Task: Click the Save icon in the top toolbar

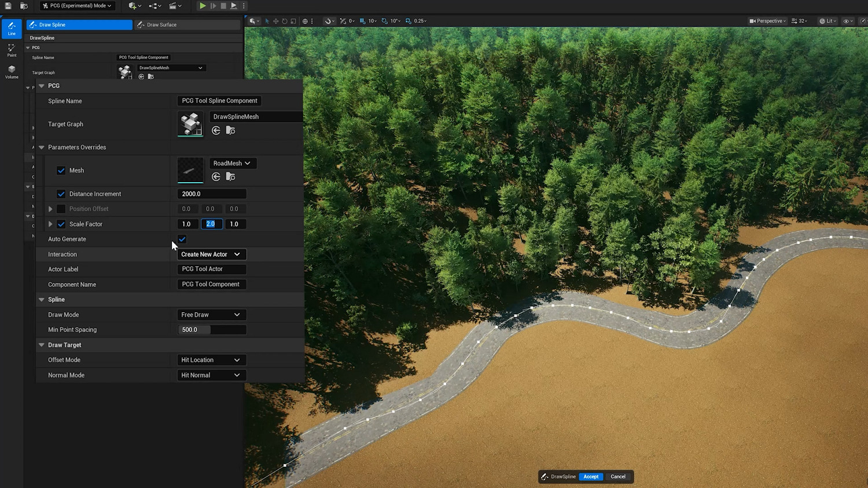Action: (x=8, y=6)
